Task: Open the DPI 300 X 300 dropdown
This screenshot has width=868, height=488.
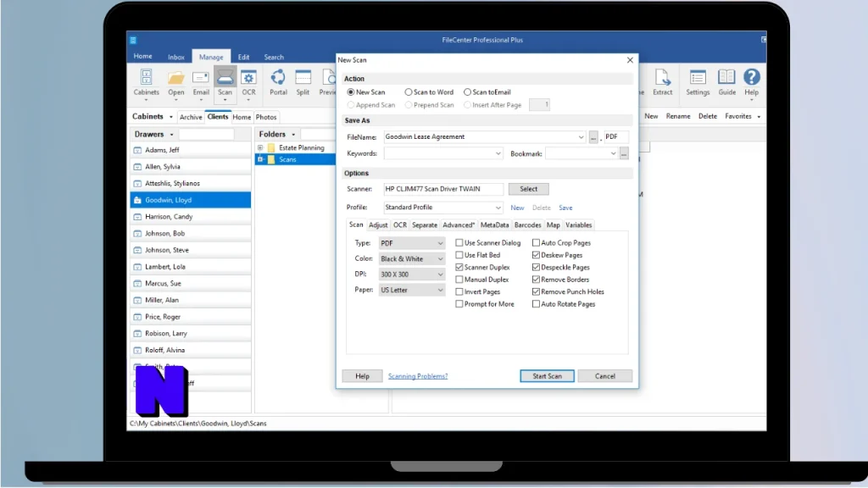Action: point(411,274)
